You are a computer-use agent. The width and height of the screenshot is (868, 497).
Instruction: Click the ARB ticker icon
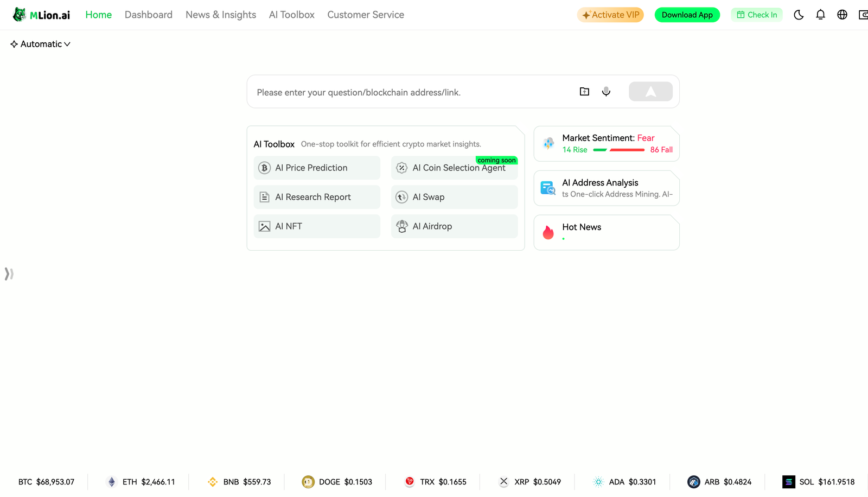pos(694,482)
